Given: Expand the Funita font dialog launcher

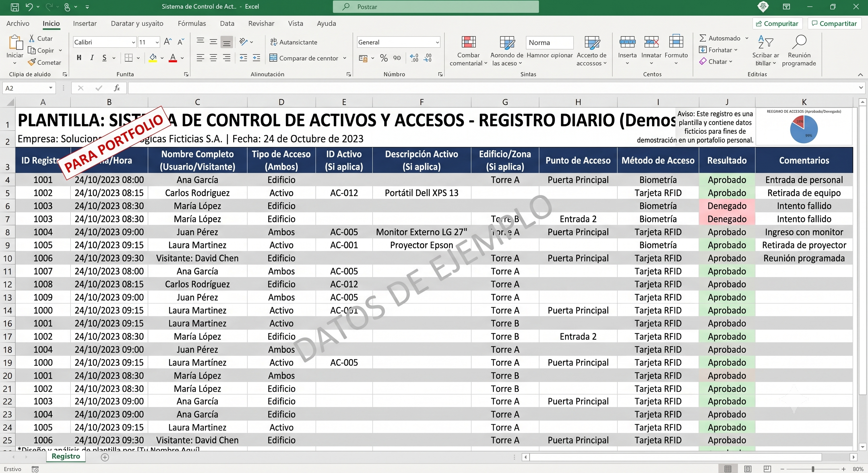Looking at the screenshot, I should [x=186, y=75].
